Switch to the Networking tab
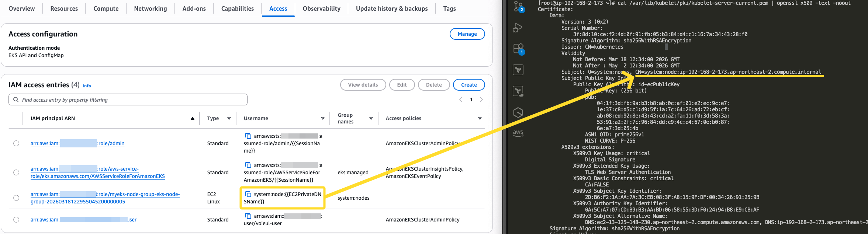Viewport: 868px width, 234px height. coord(151,8)
